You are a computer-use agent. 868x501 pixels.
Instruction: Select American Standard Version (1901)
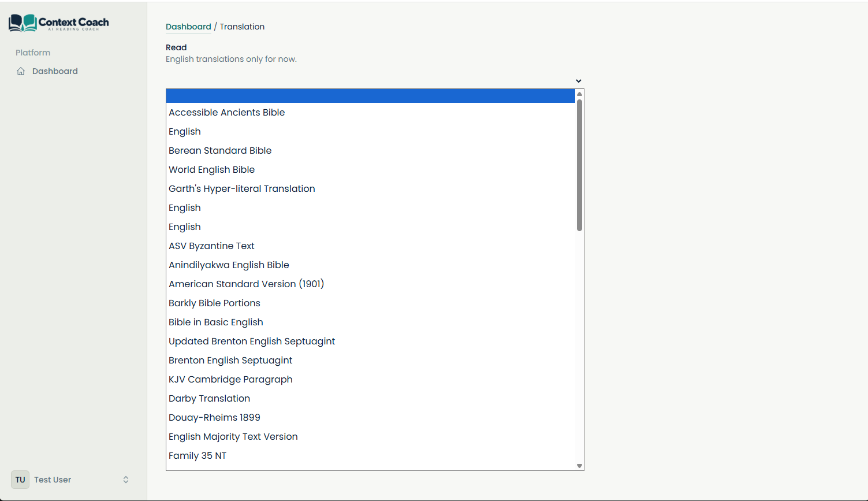[370, 284]
